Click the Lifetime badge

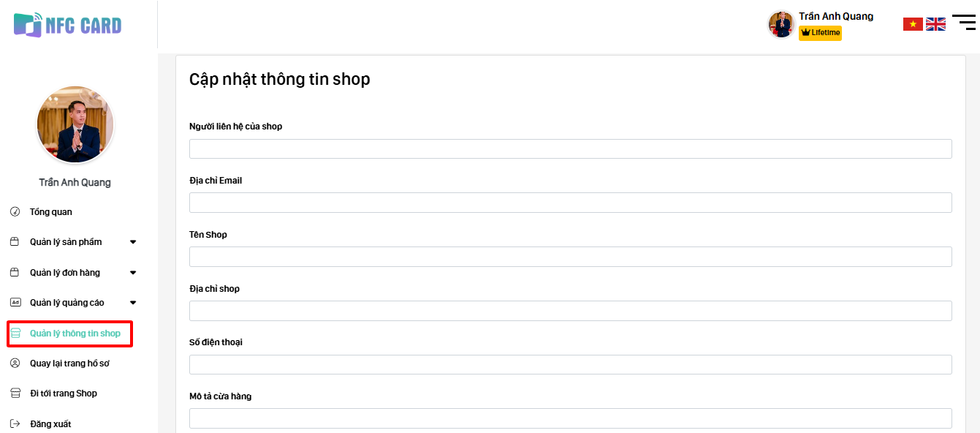[x=820, y=33]
